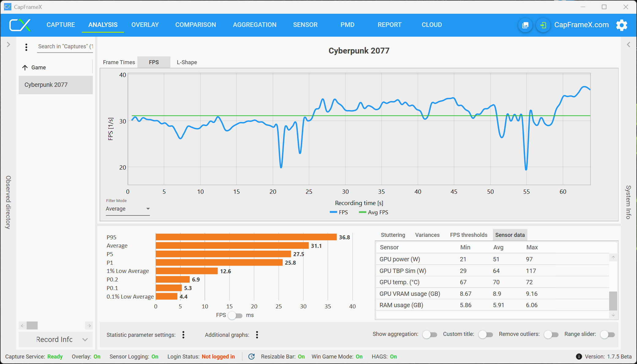Switch the bar chart from FPS to ms
Image resolution: width=637 pixels, height=364 pixels.
click(x=235, y=315)
